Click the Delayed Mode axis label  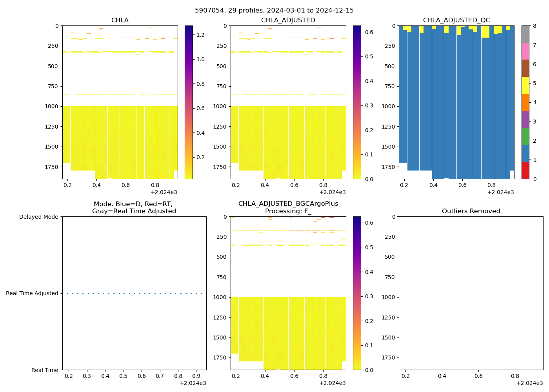(x=38, y=217)
